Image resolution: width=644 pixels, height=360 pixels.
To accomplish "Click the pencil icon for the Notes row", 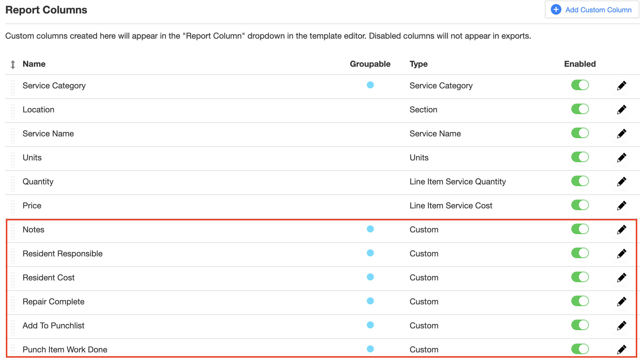I will (621, 230).
